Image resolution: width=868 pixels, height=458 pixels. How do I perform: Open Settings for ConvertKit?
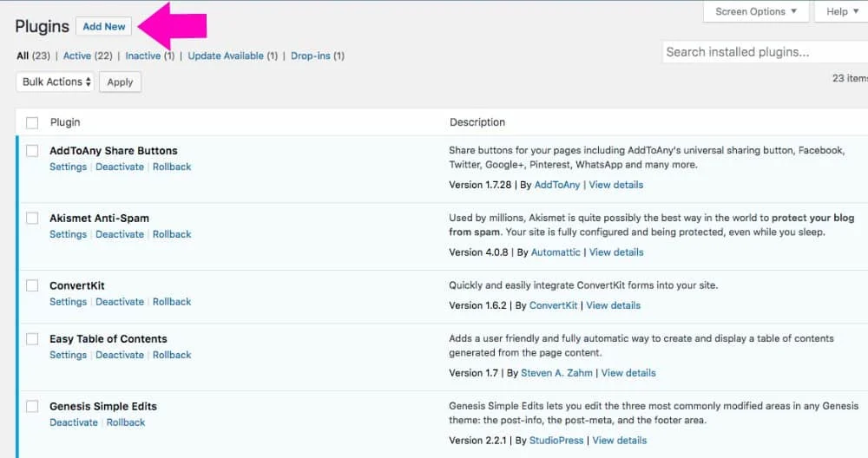coord(68,302)
